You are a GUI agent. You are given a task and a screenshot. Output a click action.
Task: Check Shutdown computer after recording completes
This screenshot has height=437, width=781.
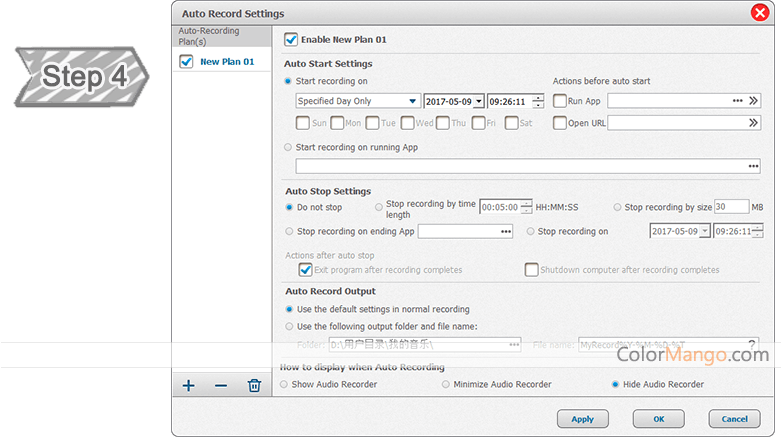coord(532,270)
